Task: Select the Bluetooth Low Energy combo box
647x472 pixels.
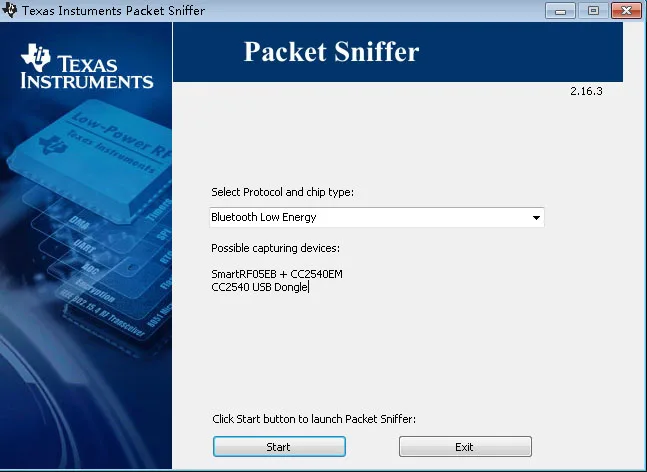Action: [377, 217]
